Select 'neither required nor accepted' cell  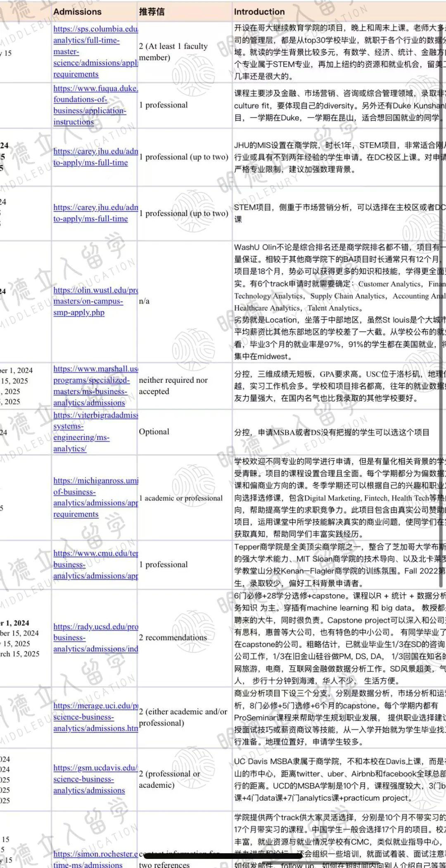184,386
